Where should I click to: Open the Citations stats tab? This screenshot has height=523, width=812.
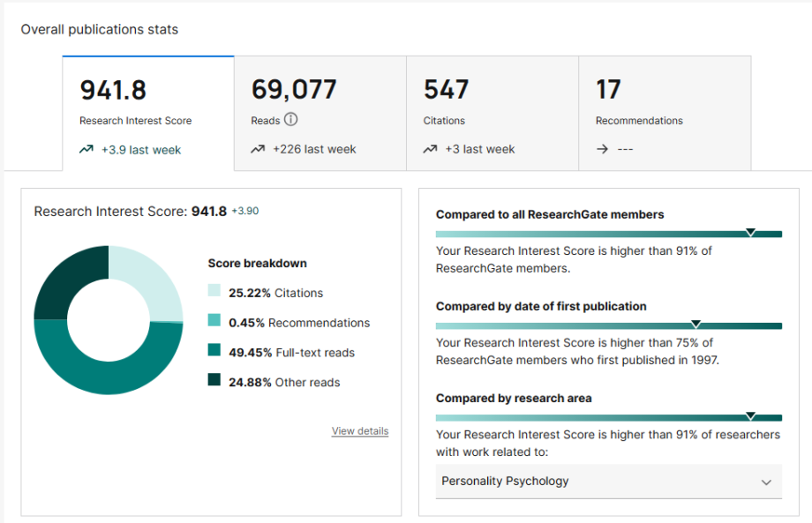[x=492, y=113]
